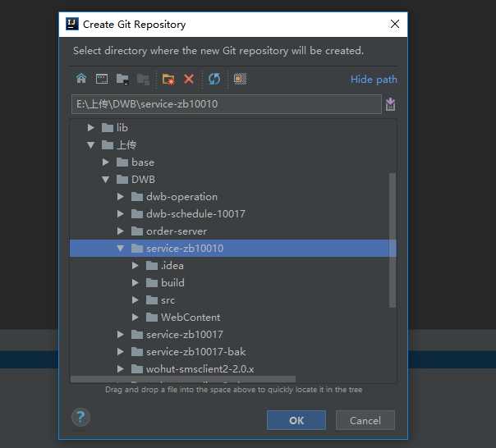The height and width of the screenshot is (448, 496).
Task: Expand the build folder
Action: tap(135, 282)
